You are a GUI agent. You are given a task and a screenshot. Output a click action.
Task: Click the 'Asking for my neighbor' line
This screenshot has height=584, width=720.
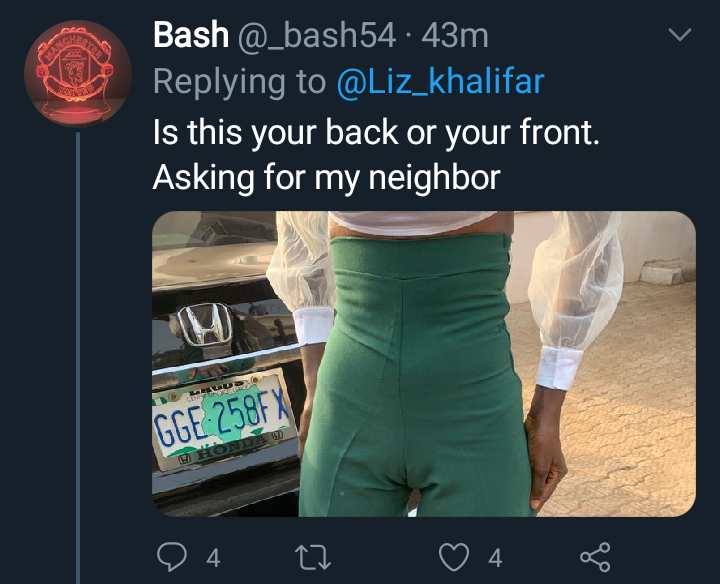[x=326, y=178]
